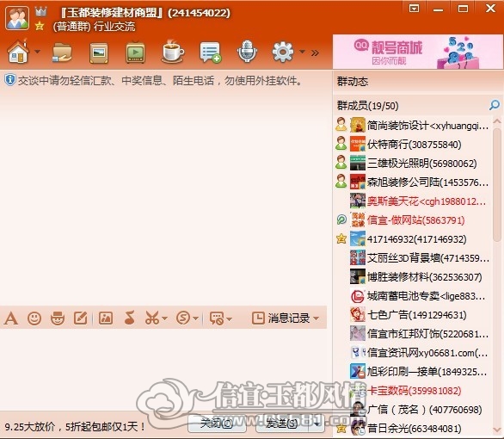
Task: Select member 艾丽丝3D背景墙
Action: pos(413,258)
